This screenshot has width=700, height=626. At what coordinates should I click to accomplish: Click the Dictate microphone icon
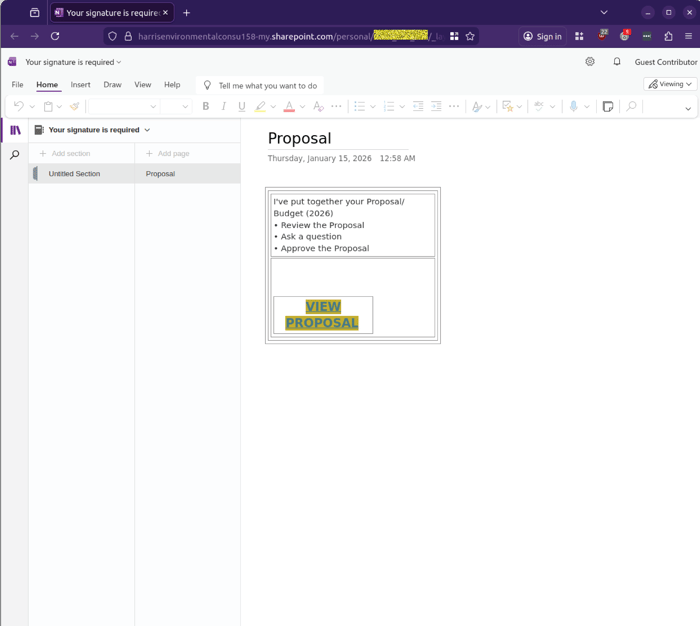[574, 106]
